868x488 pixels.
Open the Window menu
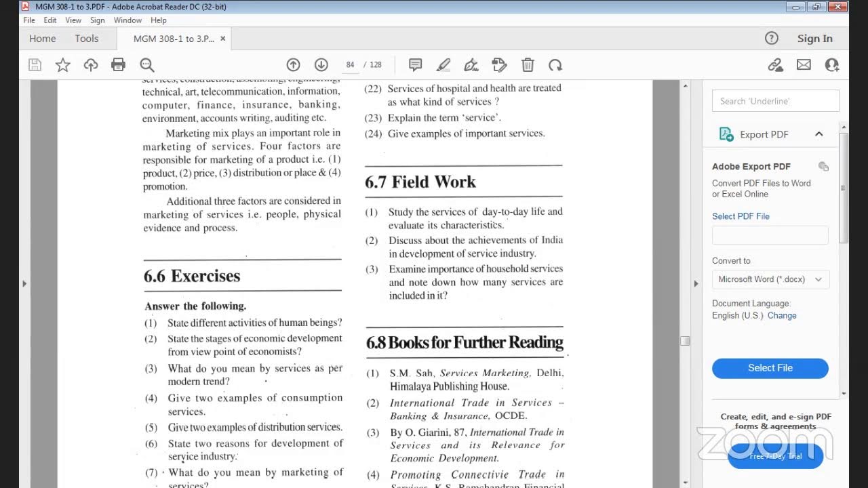[127, 20]
